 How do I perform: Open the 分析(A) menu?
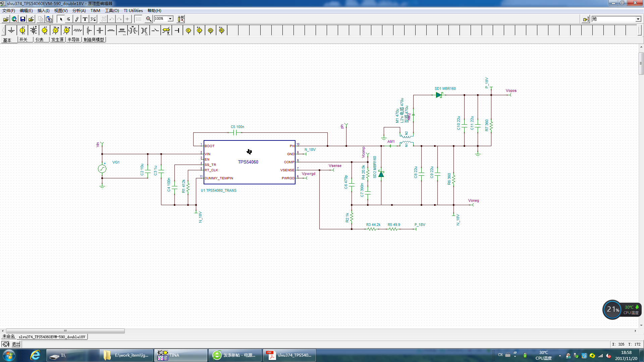pyautogui.click(x=79, y=11)
